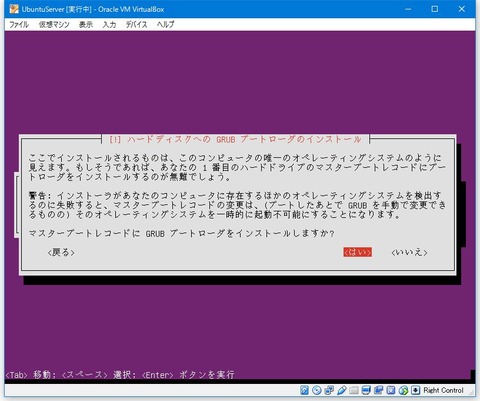Open the デバイス menu
The image size is (480, 401).
coord(136,24)
